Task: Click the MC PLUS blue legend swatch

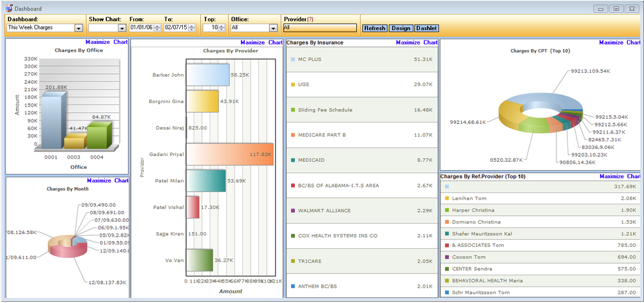Action: [x=292, y=59]
